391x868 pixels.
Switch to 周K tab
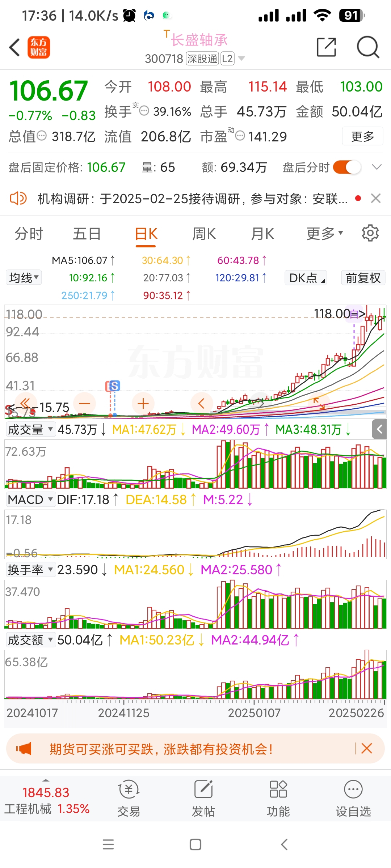204,234
